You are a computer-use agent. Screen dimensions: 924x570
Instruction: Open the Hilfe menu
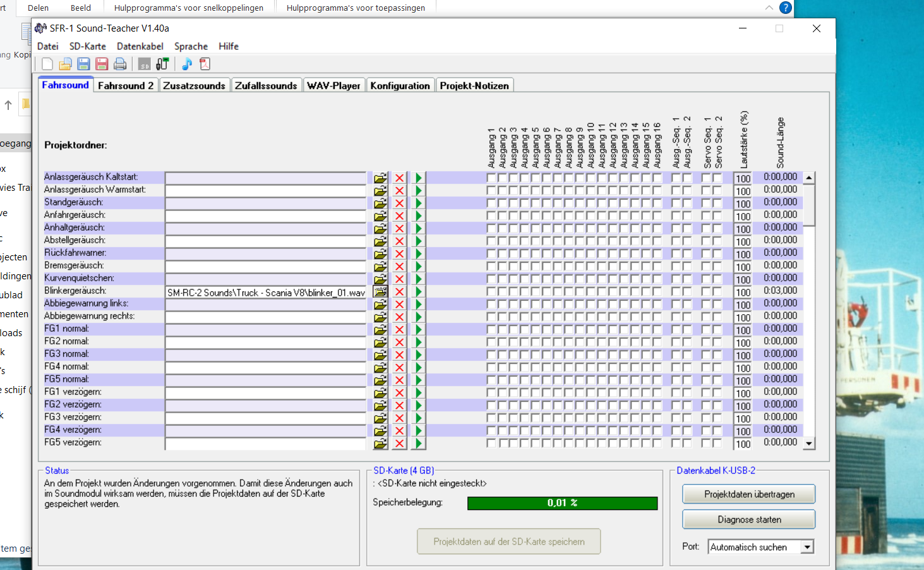point(229,46)
